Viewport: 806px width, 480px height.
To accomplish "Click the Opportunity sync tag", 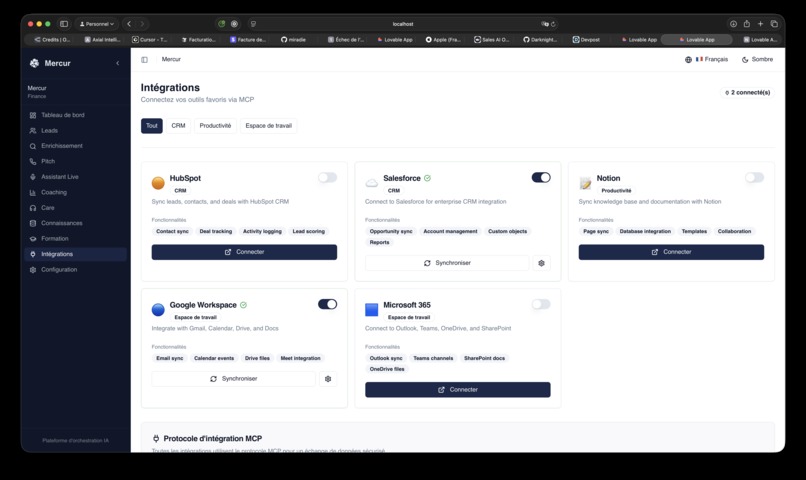I will coord(391,232).
